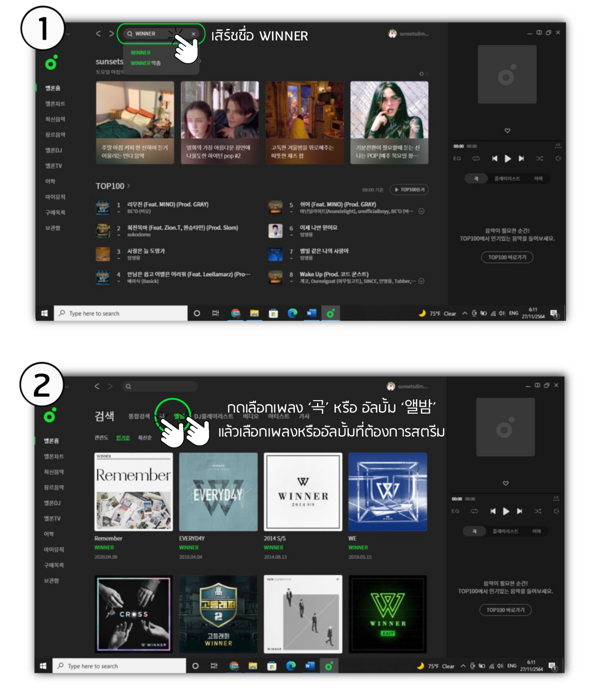
Task: Open the TOP100 chevron next to the heading
Action: coord(129,186)
